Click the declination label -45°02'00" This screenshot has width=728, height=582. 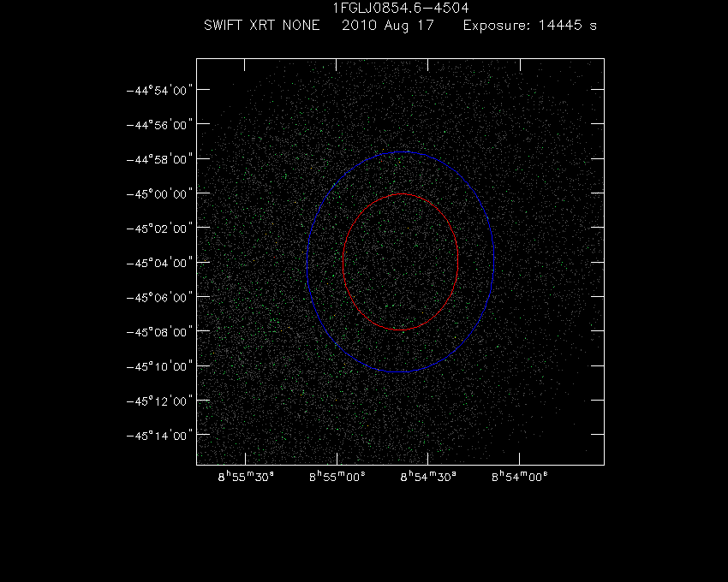tap(159, 229)
